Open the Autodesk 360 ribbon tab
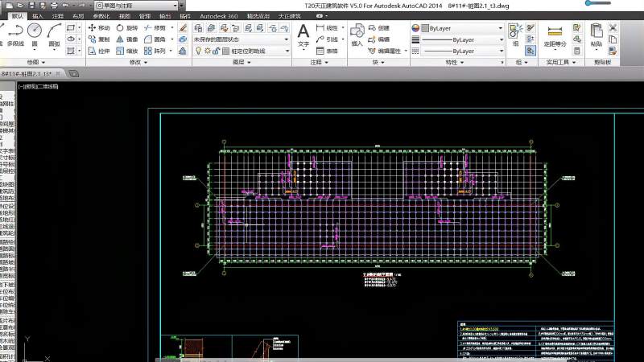644x362 pixels. (219, 15)
